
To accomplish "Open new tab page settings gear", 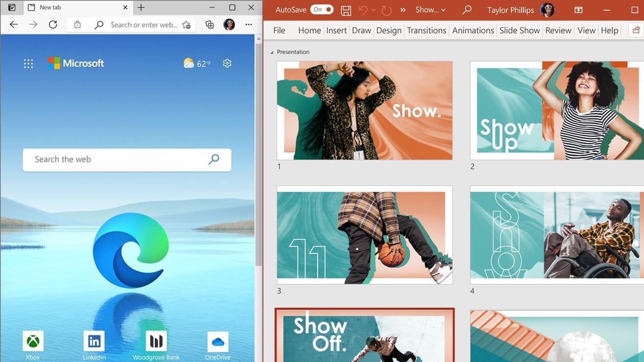I will 227,63.
